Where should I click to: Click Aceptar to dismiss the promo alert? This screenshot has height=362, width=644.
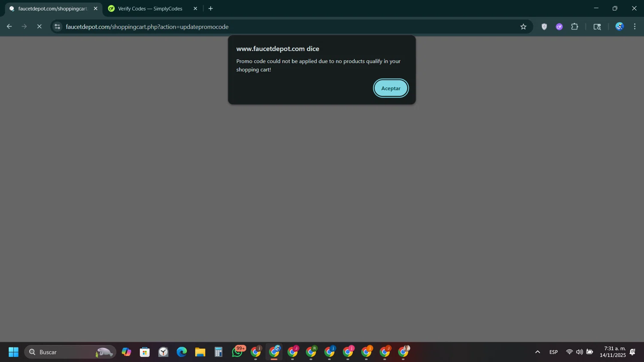[x=391, y=88]
